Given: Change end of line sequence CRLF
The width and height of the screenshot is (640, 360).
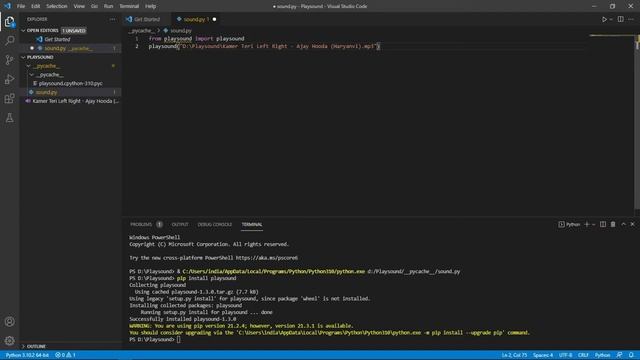Looking at the screenshot, I should point(583,355).
